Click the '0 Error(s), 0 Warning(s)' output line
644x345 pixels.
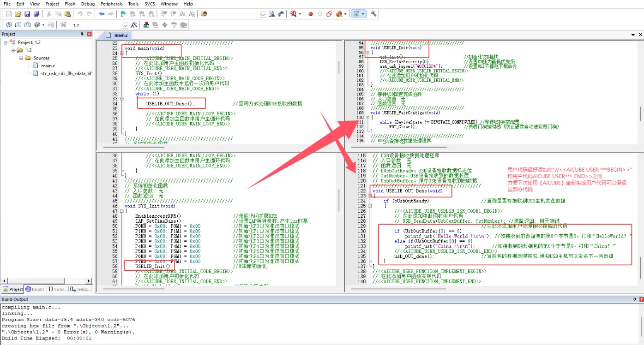(68, 332)
